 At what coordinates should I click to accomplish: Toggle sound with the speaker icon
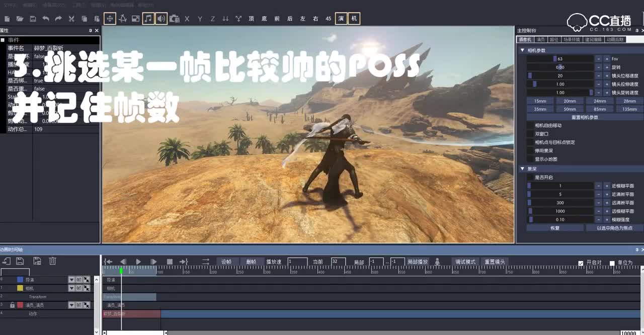click(161, 19)
